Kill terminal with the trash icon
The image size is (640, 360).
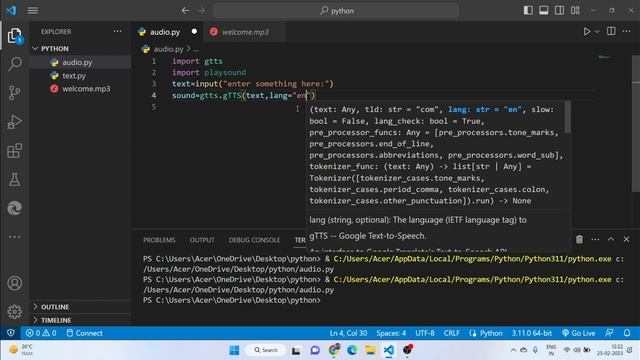tap(579, 240)
